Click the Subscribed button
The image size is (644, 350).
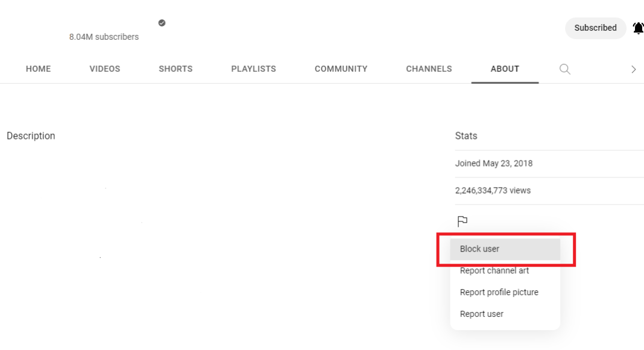coord(595,28)
